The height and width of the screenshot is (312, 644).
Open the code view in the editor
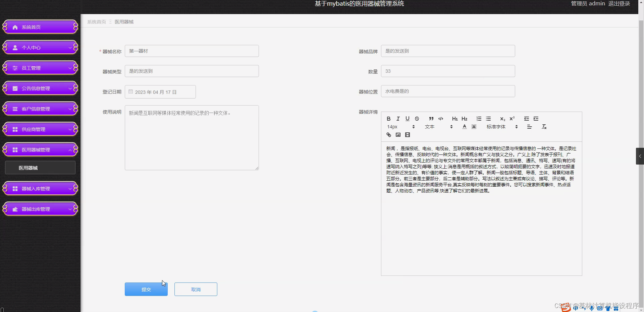tap(440, 119)
